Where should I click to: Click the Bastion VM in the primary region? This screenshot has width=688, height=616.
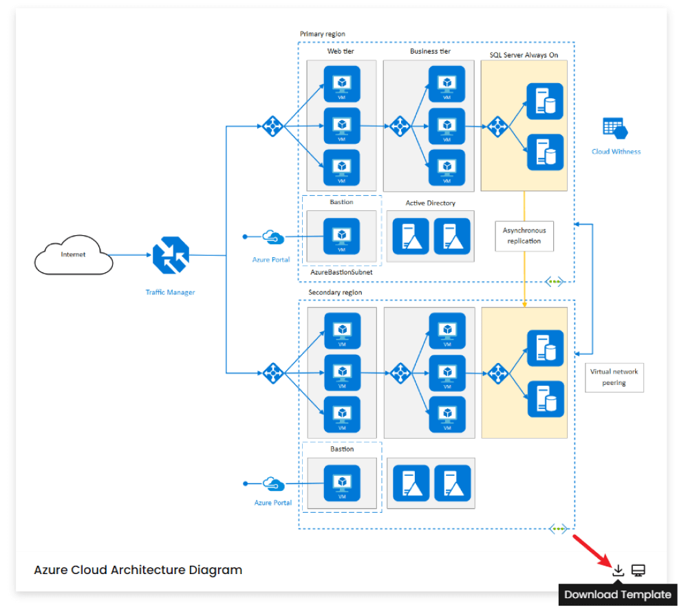point(341,236)
